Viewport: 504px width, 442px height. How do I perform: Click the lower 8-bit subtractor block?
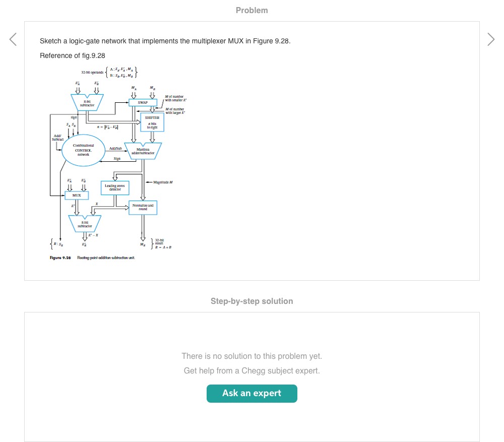click(85, 223)
